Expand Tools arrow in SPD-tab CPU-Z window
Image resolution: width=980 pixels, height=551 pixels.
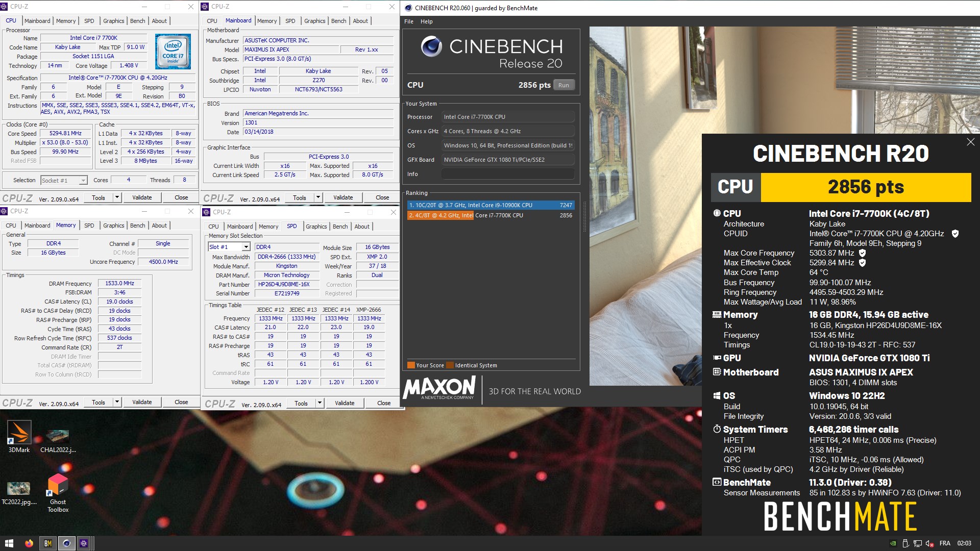pyautogui.click(x=320, y=403)
